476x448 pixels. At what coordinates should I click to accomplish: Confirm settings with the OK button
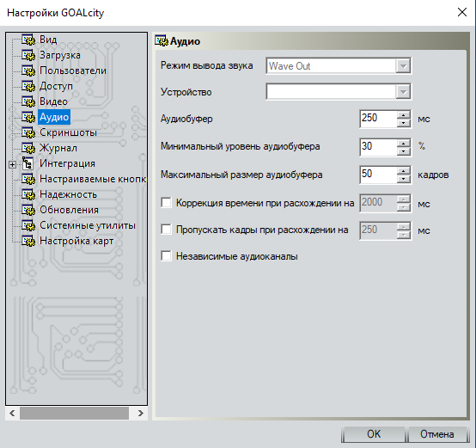point(374,434)
